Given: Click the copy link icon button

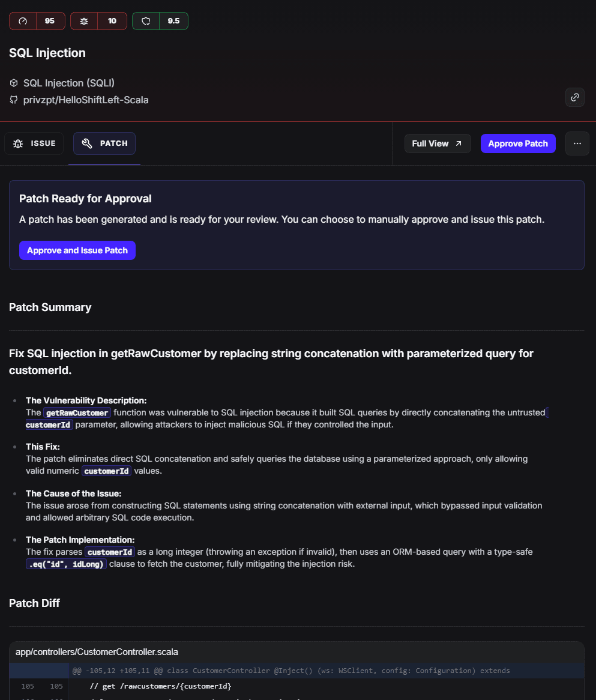Looking at the screenshot, I should click(x=574, y=97).
